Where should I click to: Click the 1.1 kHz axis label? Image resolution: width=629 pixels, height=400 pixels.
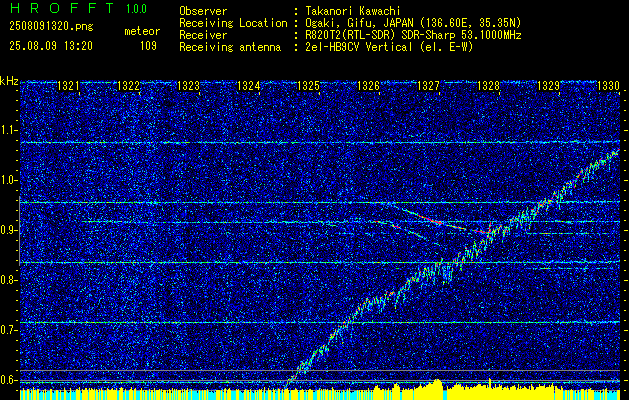pos(8,130)
